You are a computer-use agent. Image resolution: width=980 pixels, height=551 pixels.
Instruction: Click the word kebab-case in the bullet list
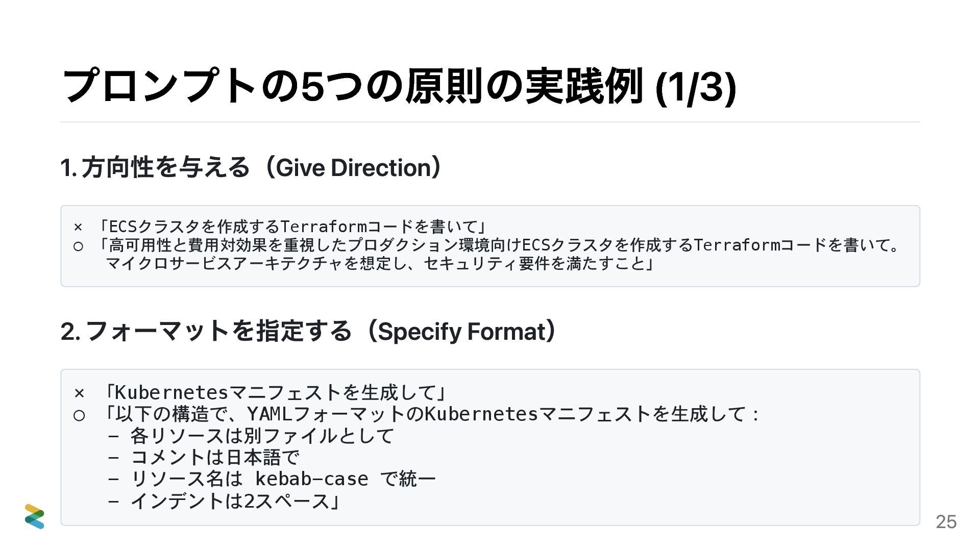tap(311, 479)
